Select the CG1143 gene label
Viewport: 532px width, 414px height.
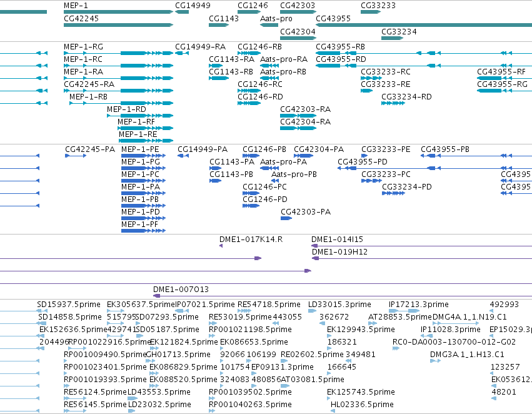(x=224, y=18)
